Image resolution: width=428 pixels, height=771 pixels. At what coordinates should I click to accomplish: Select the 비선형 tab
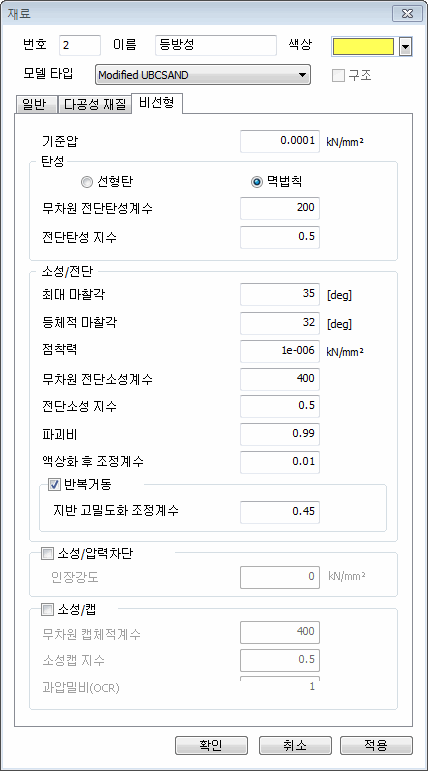[x=157, y=103]
